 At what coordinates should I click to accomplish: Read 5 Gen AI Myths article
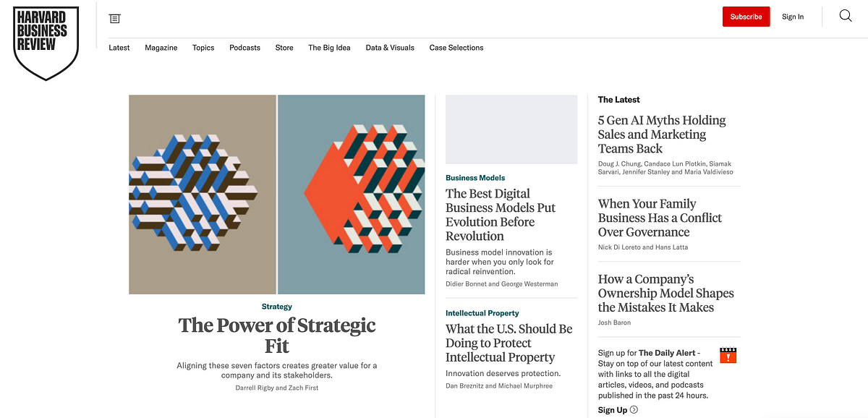[x=661, y=135]
